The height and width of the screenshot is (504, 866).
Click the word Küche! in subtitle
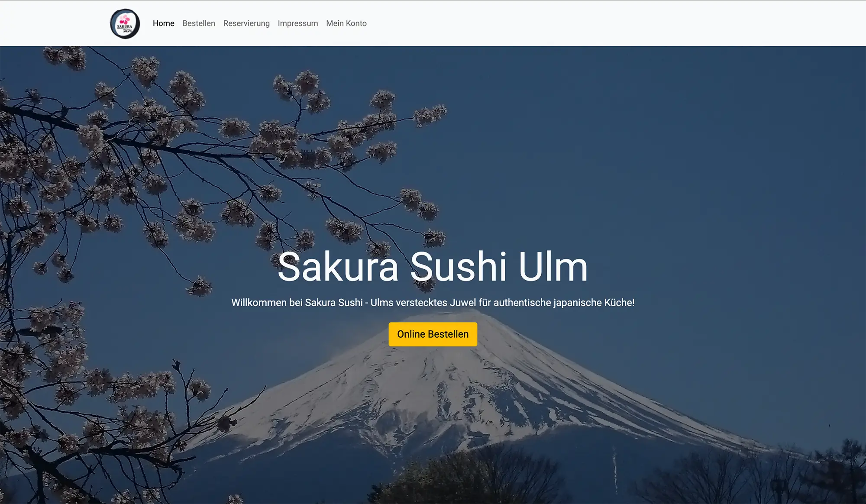tap(619, 303)
